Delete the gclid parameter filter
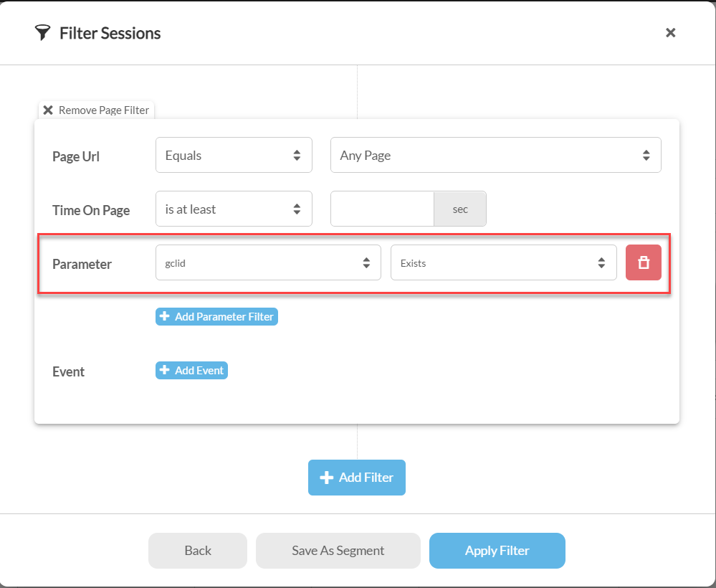This screenshot has width=716, height=588. tap(644, 262)
